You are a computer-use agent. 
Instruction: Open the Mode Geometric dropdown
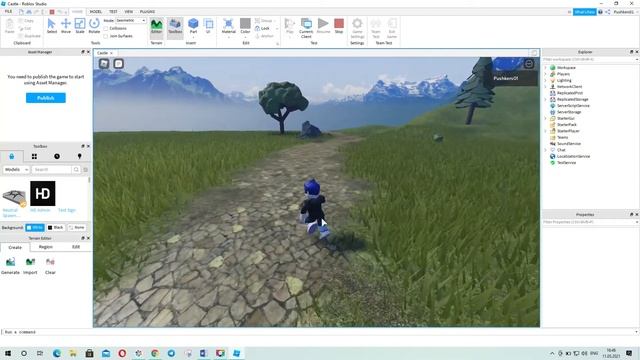131,20
